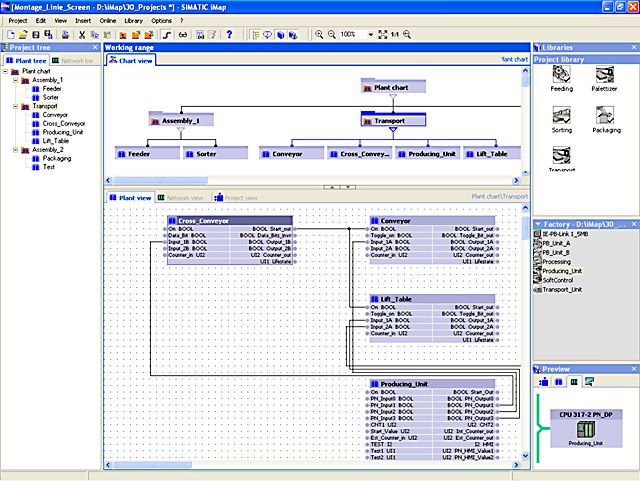Viewport: 640px width, 481px height.
Task: Select the Feeding library block thumbnail
Action: (x=562, y=74)
